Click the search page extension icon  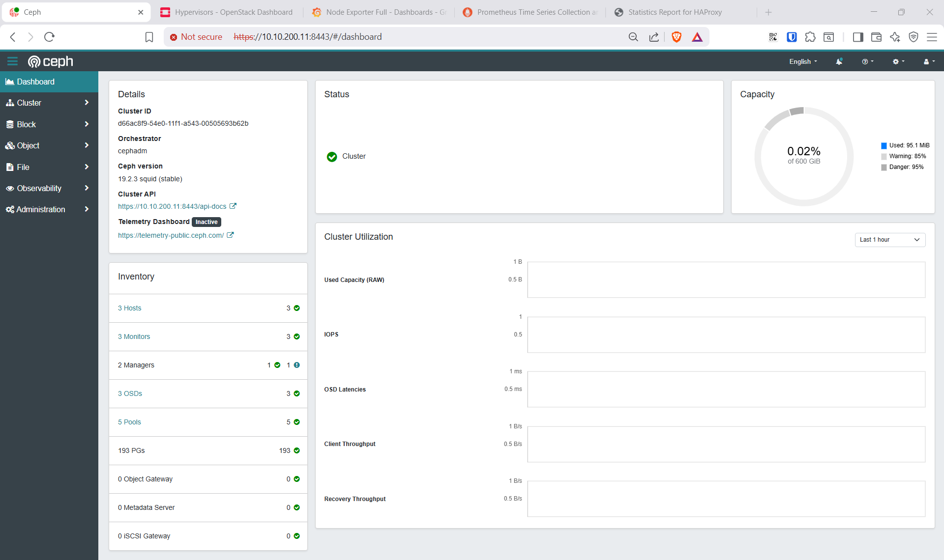[x=829, y=37]
